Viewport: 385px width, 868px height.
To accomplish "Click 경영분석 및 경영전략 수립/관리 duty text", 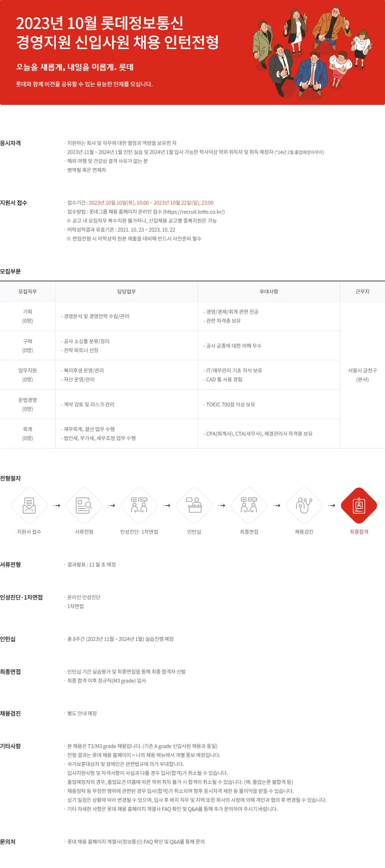I will click(x=95, y=316).
